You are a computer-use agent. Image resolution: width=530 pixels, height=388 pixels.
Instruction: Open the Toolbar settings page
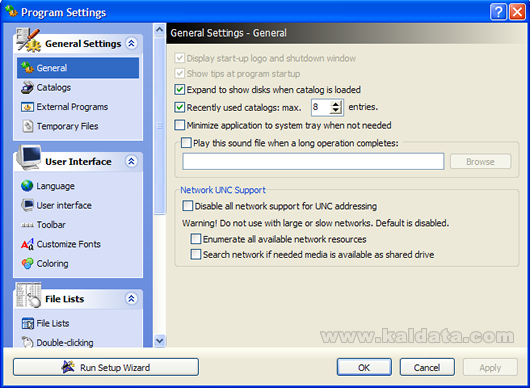[51, 225]
